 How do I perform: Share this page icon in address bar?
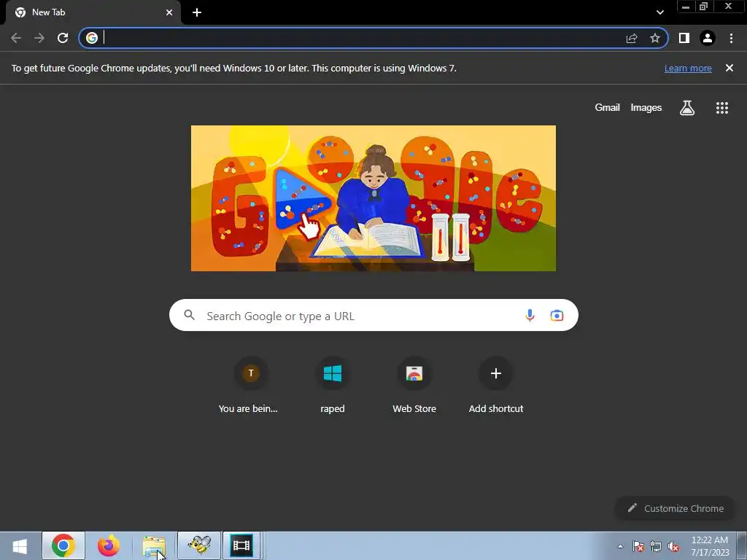[632, 38]
